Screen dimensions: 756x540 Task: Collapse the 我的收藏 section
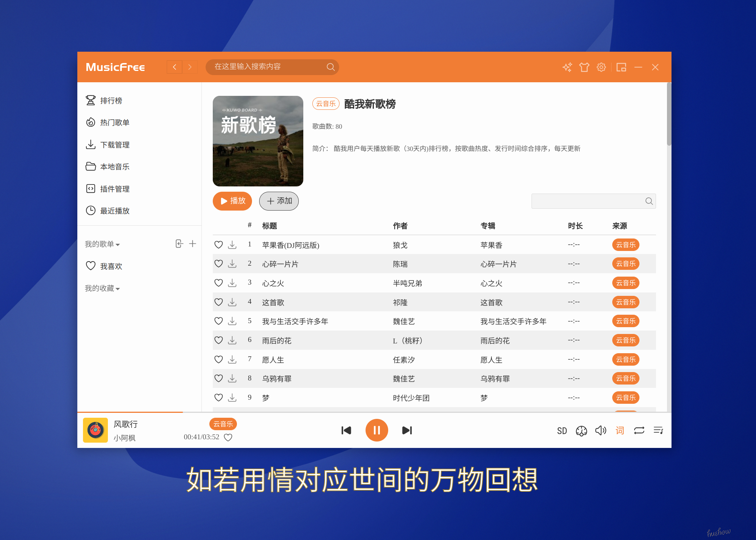pyautogui.click(x=102, y=288)
